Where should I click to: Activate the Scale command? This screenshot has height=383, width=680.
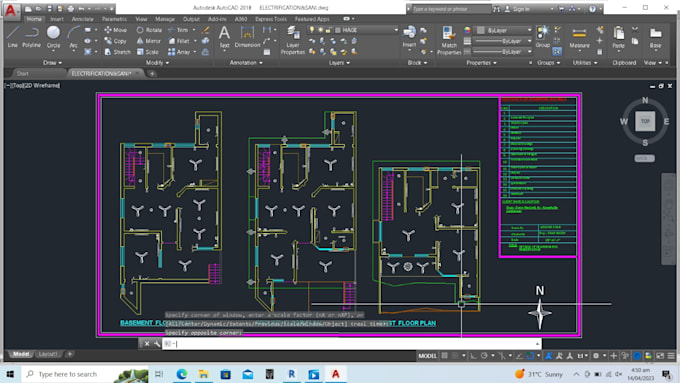[147, 52]
